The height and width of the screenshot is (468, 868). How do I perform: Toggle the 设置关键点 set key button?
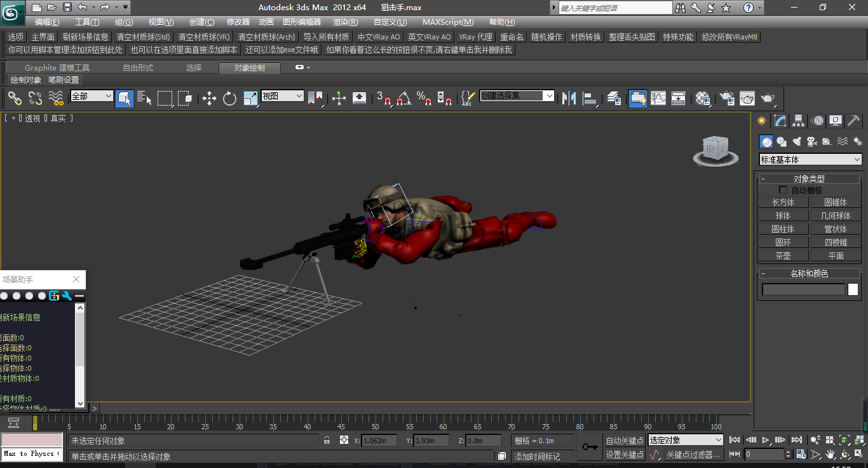click(x=625, y=455)
